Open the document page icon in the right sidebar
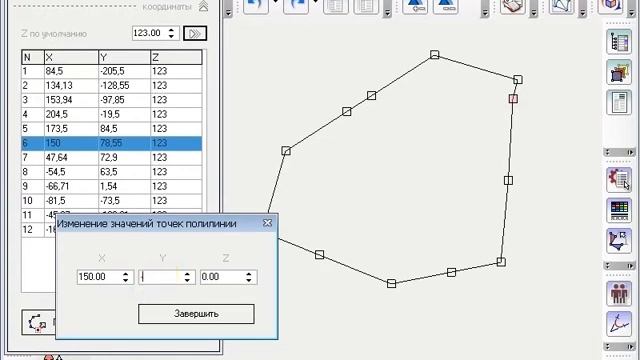Screen dimensions: 640x360 tap(619, 102)
